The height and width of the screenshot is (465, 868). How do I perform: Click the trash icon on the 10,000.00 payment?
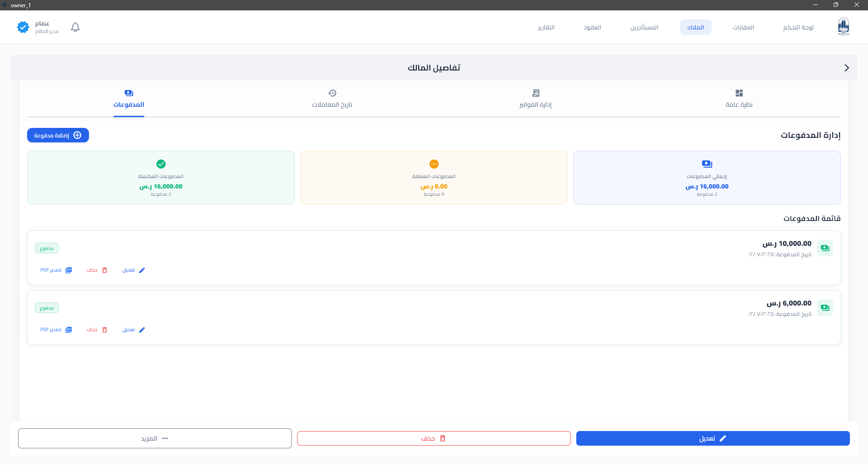point(104,270)
